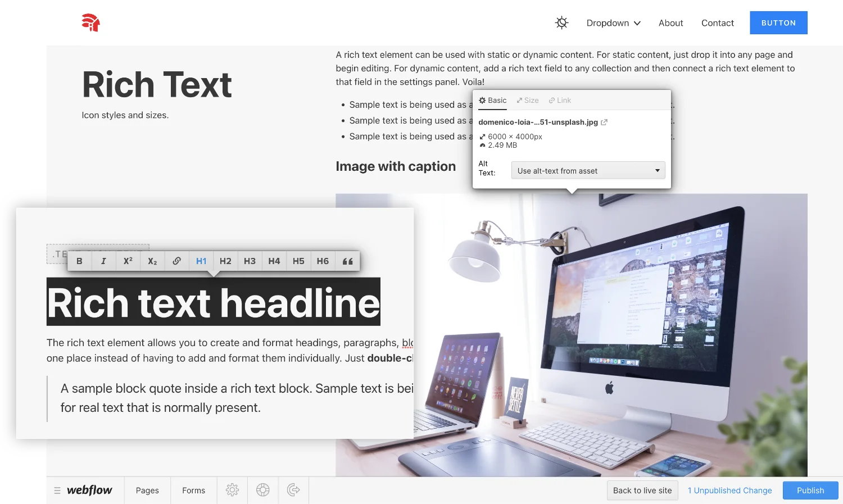The height and width of the screenshot is (504, 843).
Task: Click the red logo in the header
Action: click(x=90, y=22)
